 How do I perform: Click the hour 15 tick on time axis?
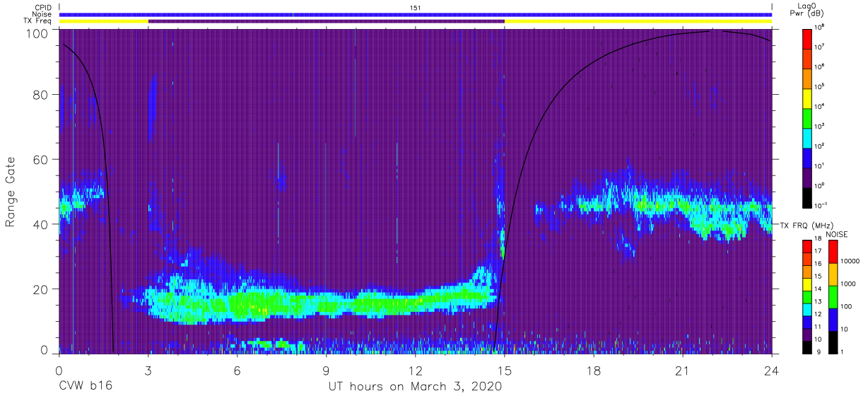pos(505,370)
